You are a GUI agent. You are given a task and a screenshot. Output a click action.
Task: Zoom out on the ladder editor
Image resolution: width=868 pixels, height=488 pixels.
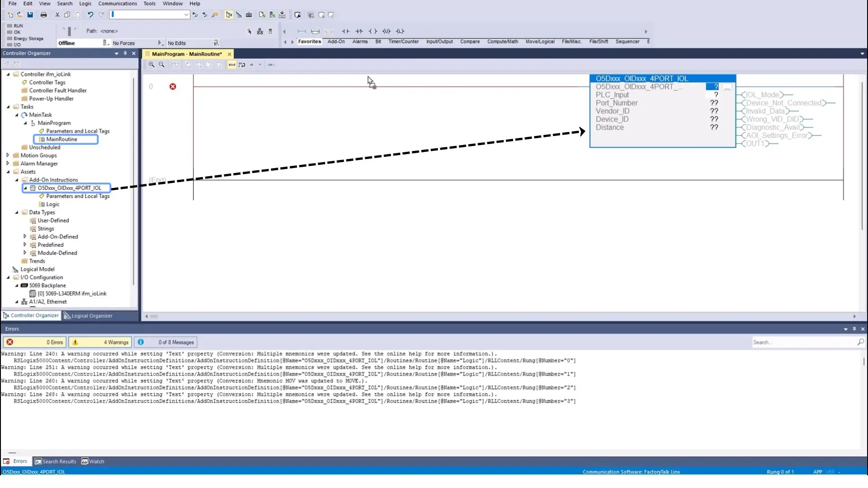[161, 65]
